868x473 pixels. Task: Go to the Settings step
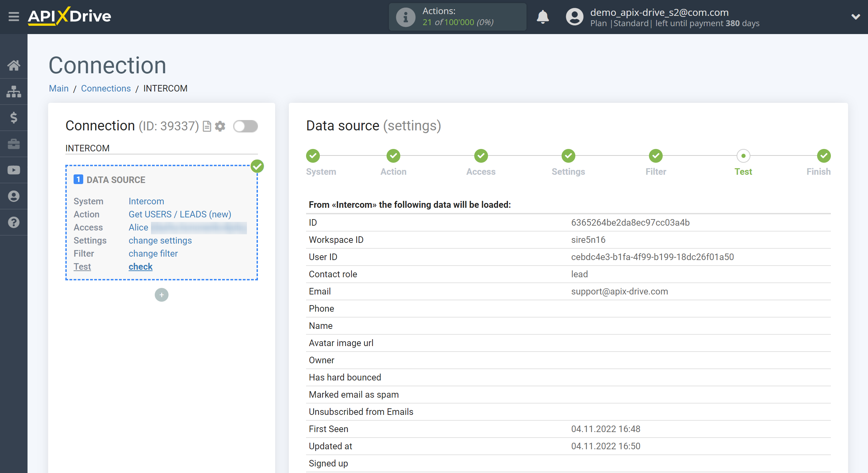click(x=568, y=156)
